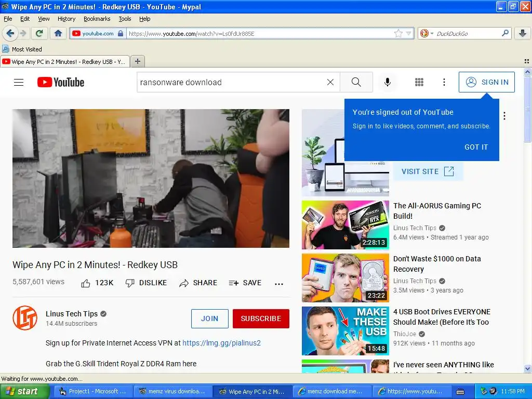The height and width of the screenshot is (399, 532).
Task: Click the browser Forward arrow
Action: click(23, 33)
